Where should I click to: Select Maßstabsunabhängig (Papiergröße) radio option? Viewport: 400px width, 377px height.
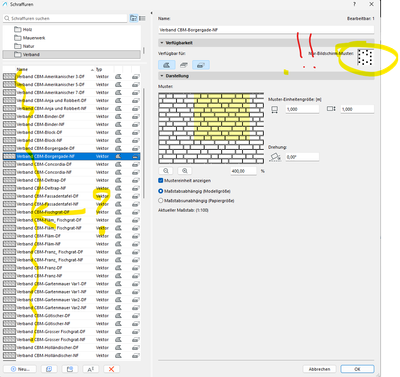point(161,201)
